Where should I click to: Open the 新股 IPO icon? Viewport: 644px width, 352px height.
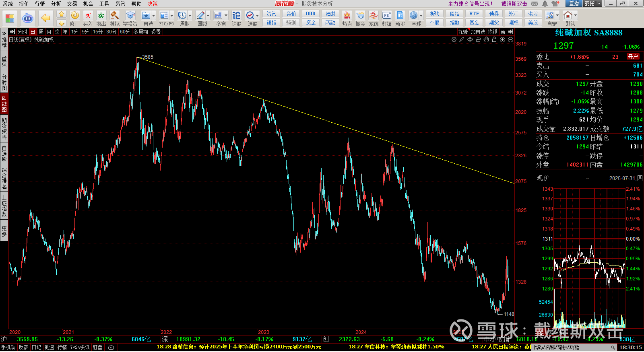click(x=400, y=19)
